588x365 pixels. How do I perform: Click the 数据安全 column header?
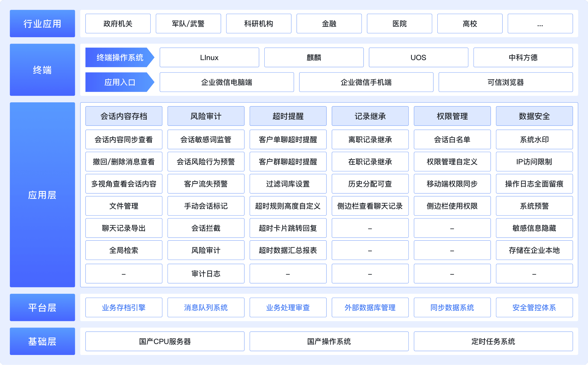click(x=534, y=116)
